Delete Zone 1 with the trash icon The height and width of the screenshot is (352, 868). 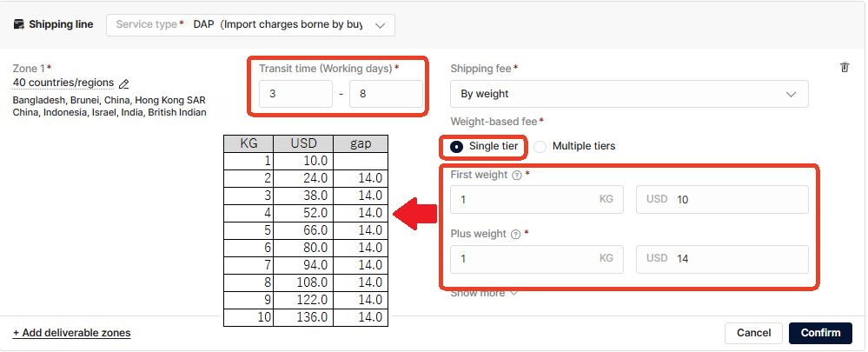coord(845,68)
